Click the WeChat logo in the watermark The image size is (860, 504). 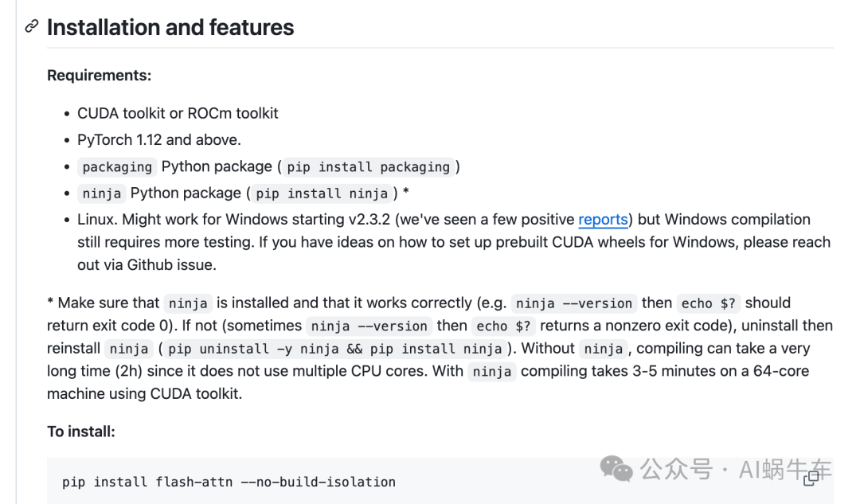click(x=616, y=469)
